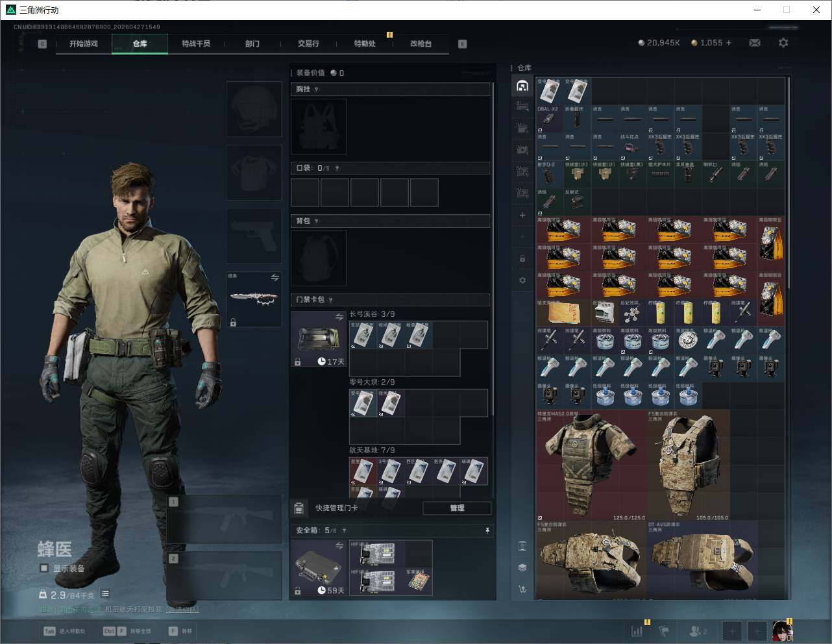Open the 改枪台 tab
The height and width of the screenshot is (644, 832).
tap(421, 43)
